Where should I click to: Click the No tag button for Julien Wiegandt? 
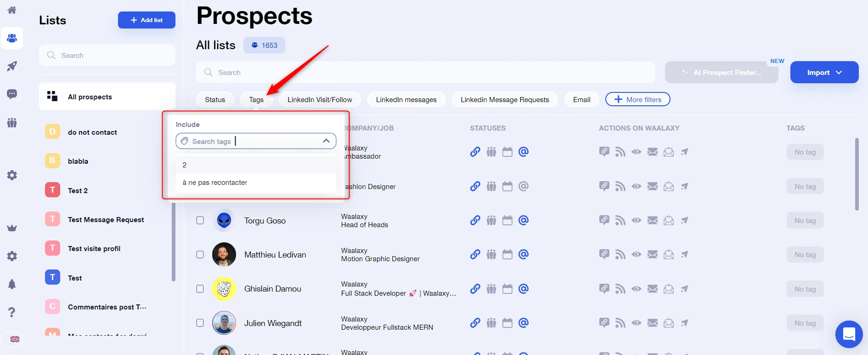coord(805,323)
